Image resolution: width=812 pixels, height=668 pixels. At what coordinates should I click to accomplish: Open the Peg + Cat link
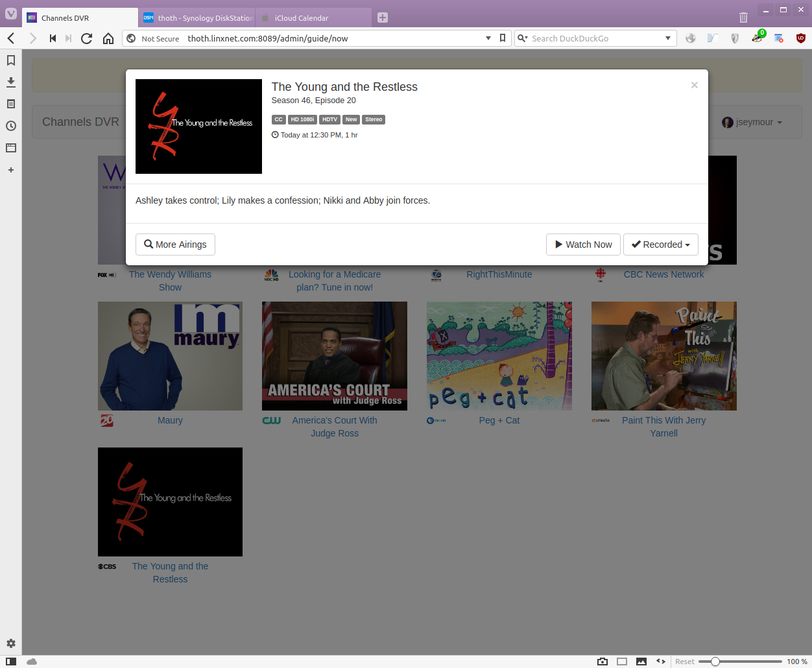[x=499, y=420]
